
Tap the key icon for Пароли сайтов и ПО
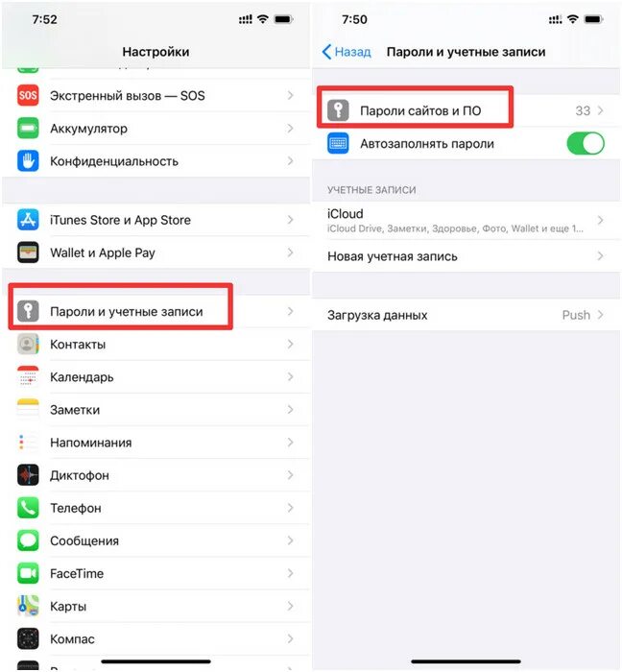[338, 110]
